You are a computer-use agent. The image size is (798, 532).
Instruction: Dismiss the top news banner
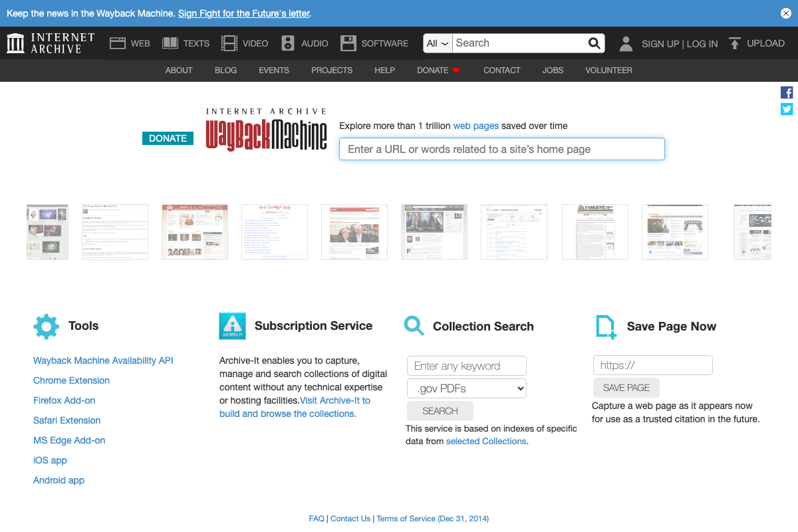[x=785, y=13]
